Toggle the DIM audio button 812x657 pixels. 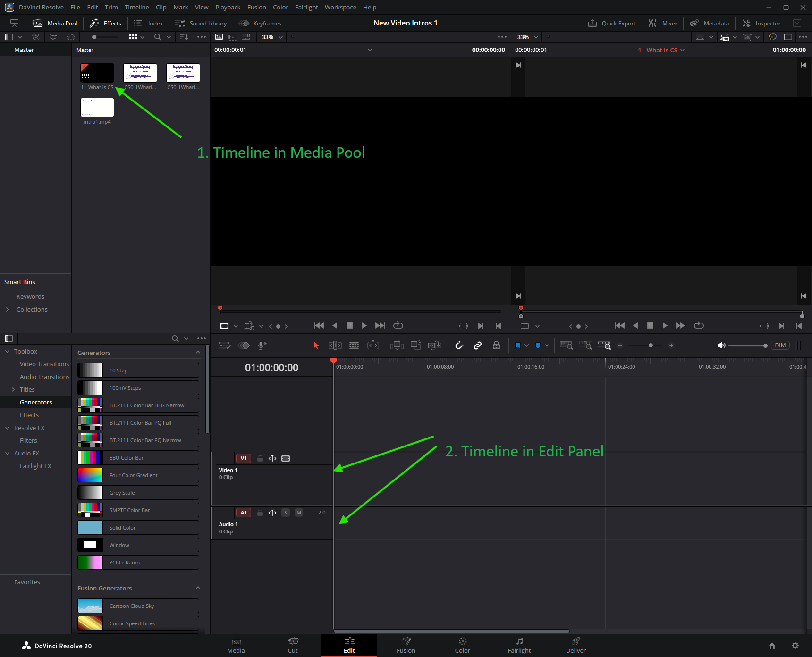[x=780, y=345]
